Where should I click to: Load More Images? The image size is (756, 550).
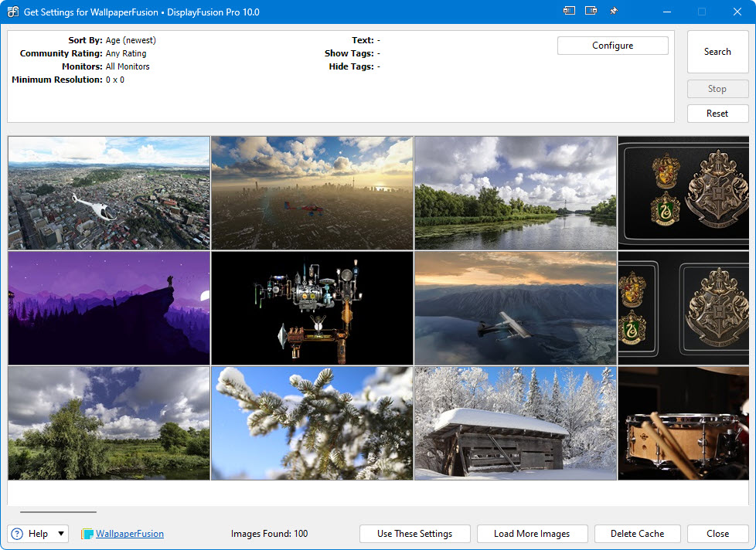pyautogui.click(x=532, y=534)
